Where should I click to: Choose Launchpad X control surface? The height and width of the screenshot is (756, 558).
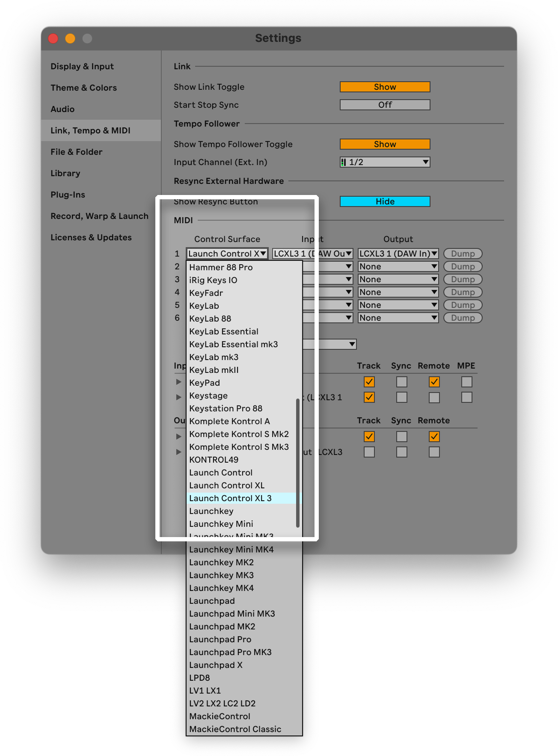[x=244, y=665]
